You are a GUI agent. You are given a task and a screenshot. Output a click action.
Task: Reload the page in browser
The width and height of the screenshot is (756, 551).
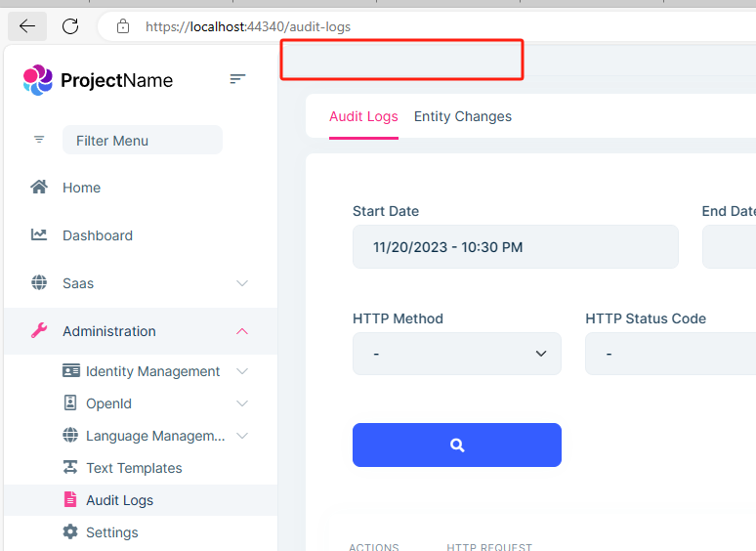70,26
